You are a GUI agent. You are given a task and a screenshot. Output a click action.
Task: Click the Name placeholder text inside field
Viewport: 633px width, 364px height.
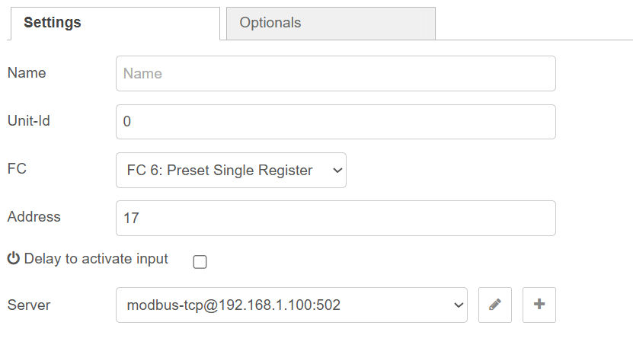tap(142, 73)
